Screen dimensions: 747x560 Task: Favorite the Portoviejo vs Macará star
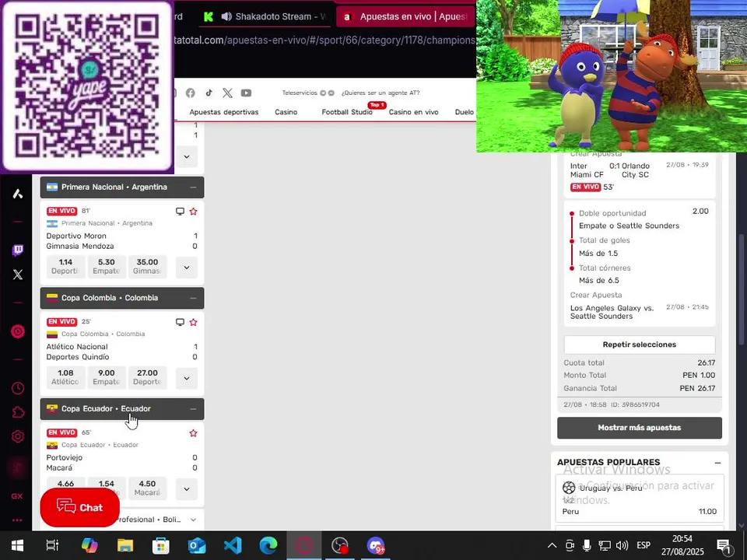(194, 433)
